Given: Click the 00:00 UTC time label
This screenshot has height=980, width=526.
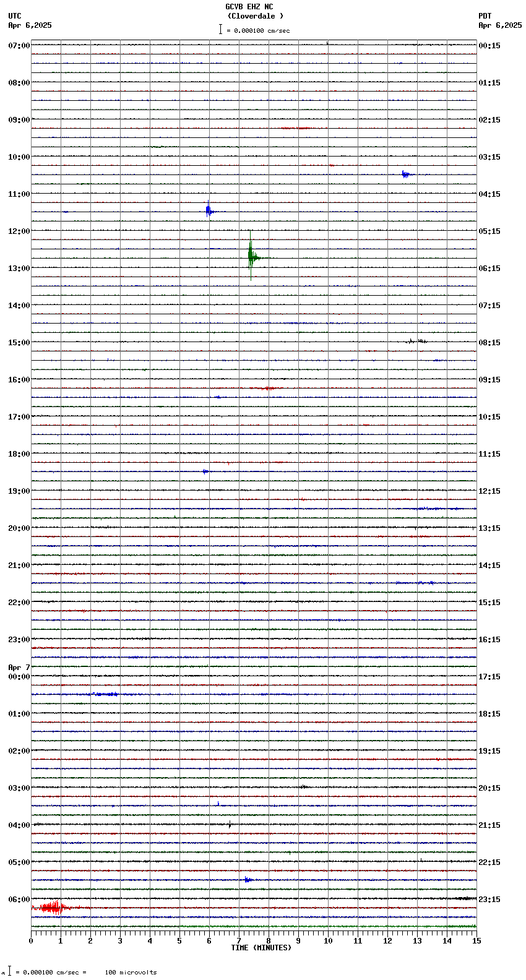Looking at the screenshot, I should tap(19, 677).
